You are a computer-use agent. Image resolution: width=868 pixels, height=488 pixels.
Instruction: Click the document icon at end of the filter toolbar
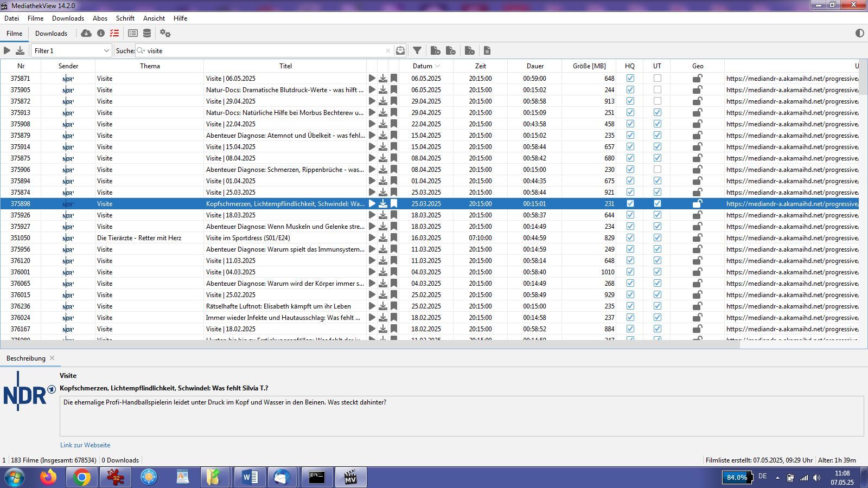click(487, 50)
